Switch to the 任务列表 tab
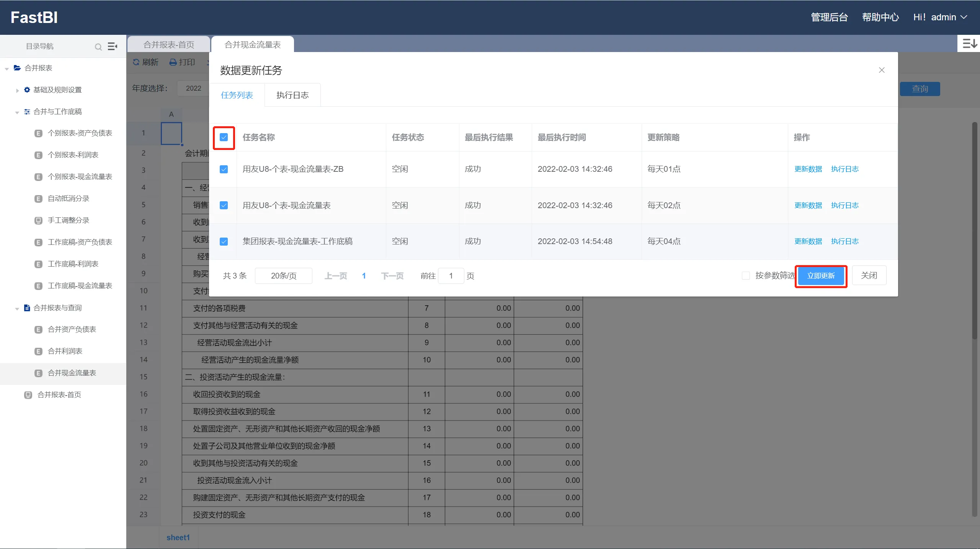 point(237,95)
